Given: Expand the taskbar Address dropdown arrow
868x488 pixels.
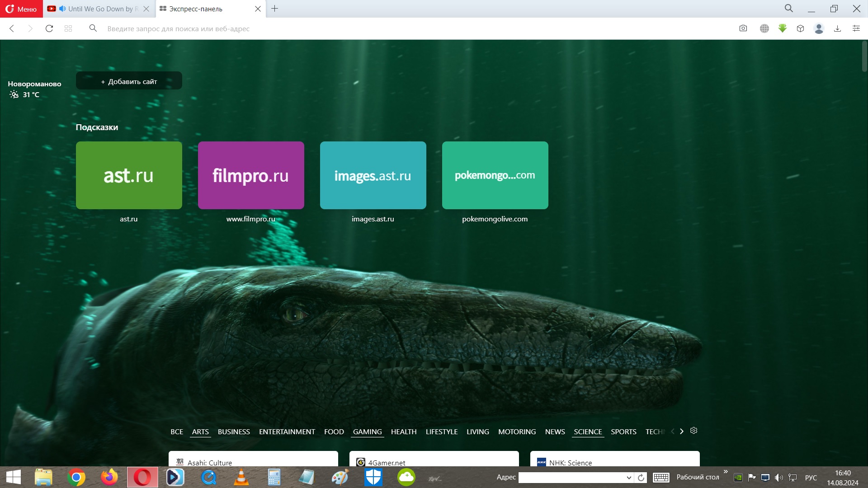Looking at the screenshot, I should (629, 478).
